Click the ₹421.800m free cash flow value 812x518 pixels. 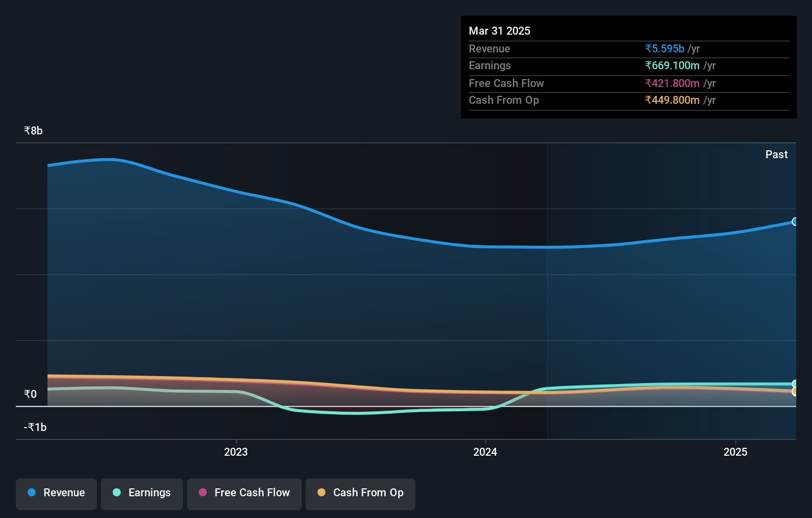[672, 83]
